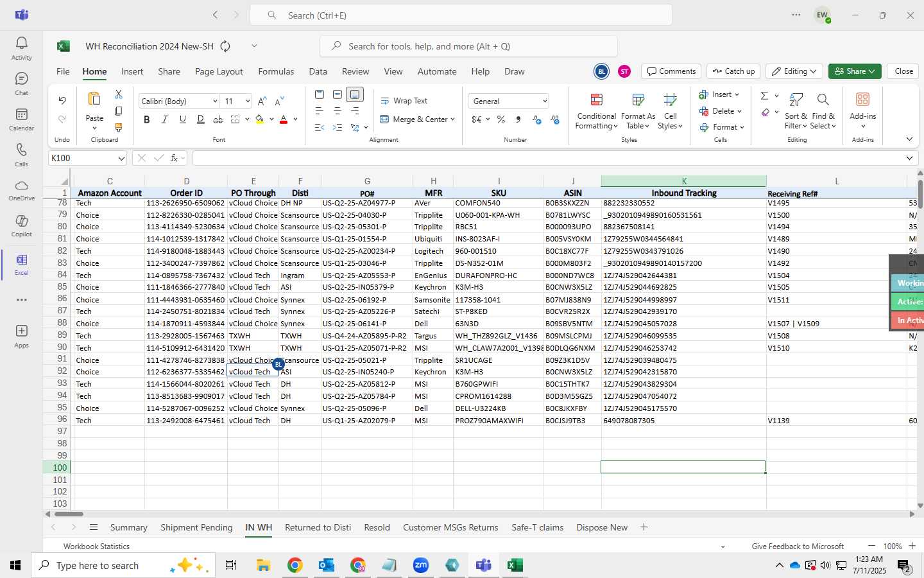Switch to the Summary sheet tab
Viewport: 924px width, 578px height.
click(x=128, y=527)
